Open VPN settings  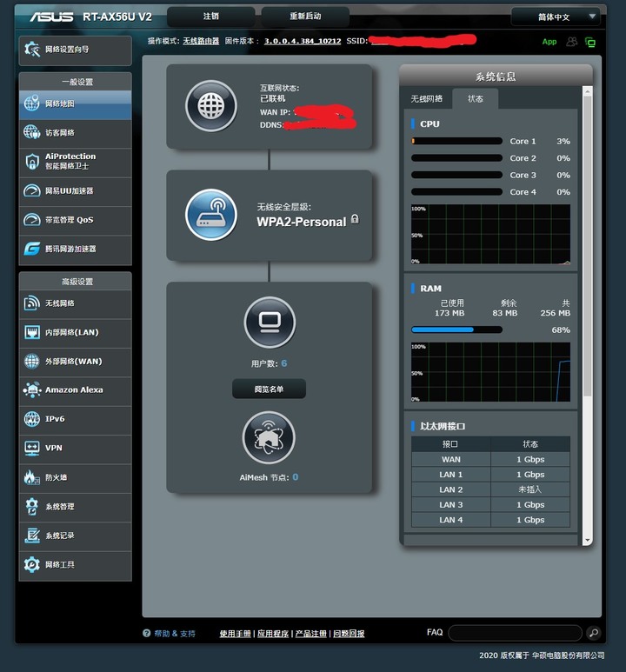75,449
